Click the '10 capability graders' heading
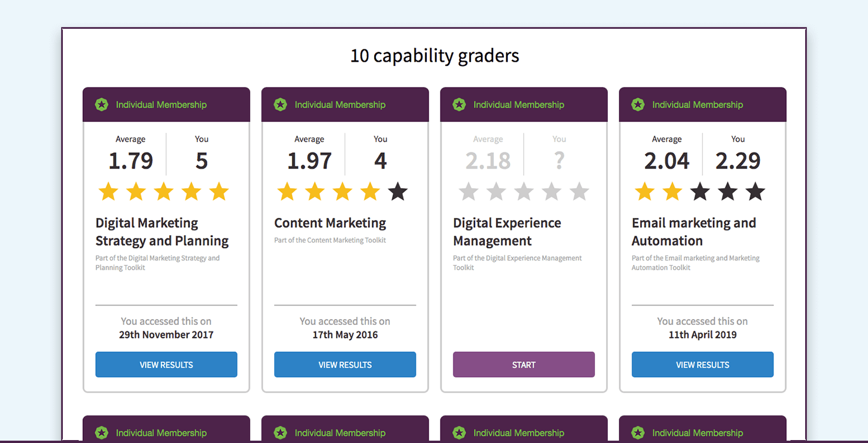 coord(435,56)
